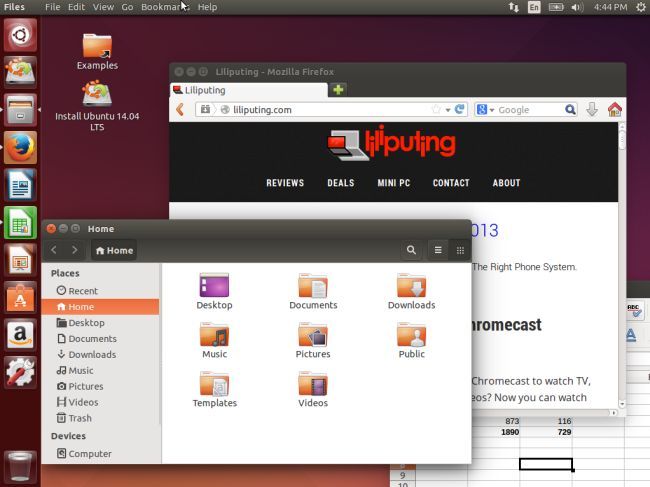Select Trash in Places sidebar
The height and width of the screenshot is (487, 650).
click(x=79, y=418)
